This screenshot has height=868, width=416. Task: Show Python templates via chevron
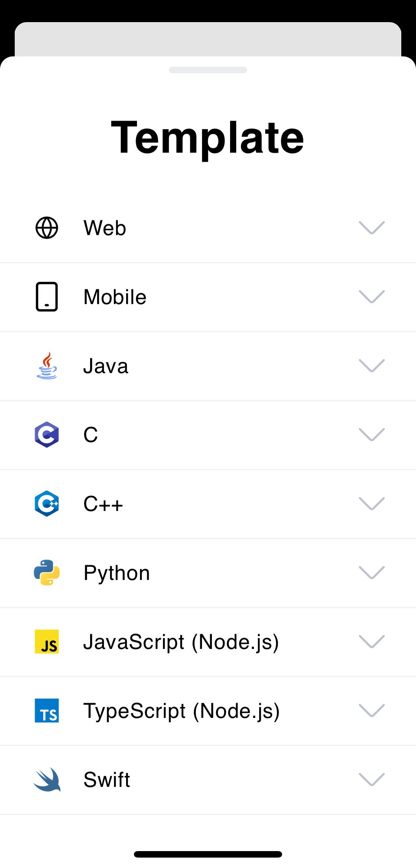point(372,573)
